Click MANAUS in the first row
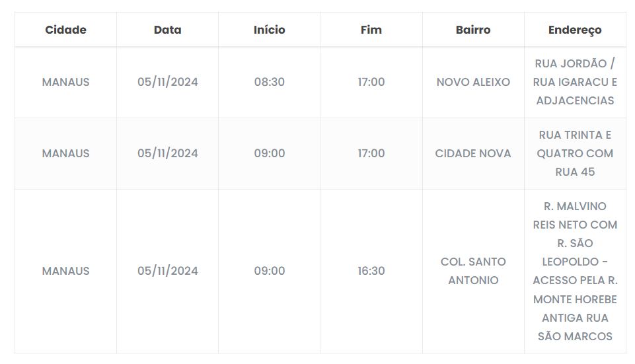The height and width of the screenshot is (364, 635). pos(65,82)
